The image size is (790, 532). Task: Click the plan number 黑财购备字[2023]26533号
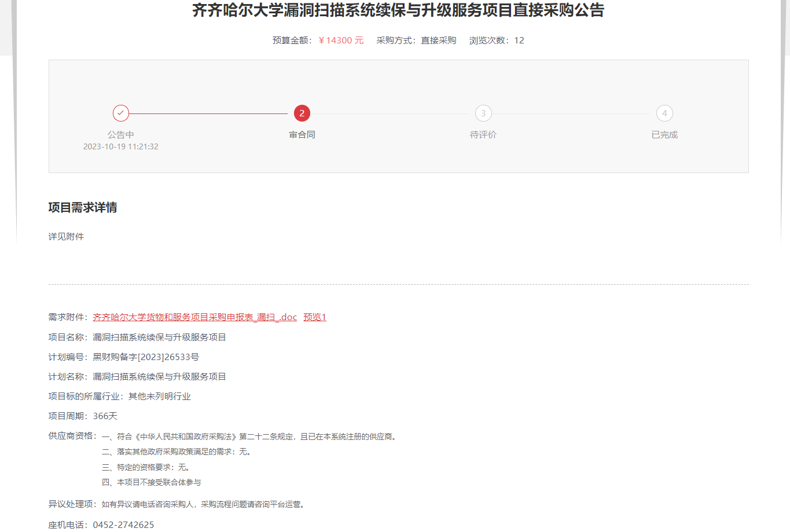(146, 357)
